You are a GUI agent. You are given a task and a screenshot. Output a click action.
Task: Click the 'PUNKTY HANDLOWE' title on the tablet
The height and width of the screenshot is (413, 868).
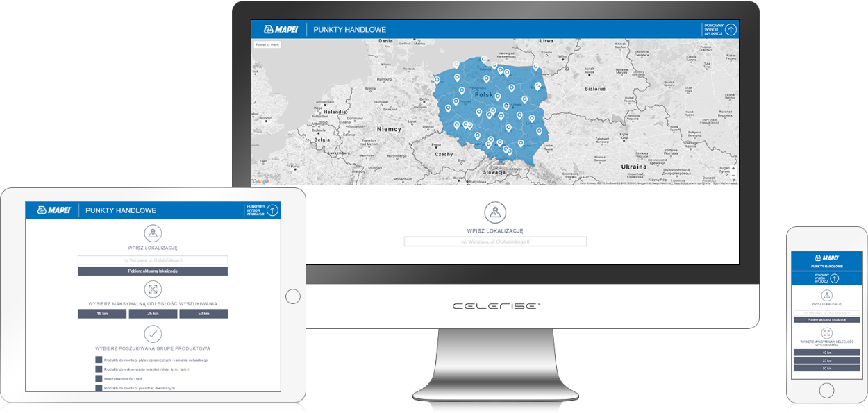[x=121, y=210]
